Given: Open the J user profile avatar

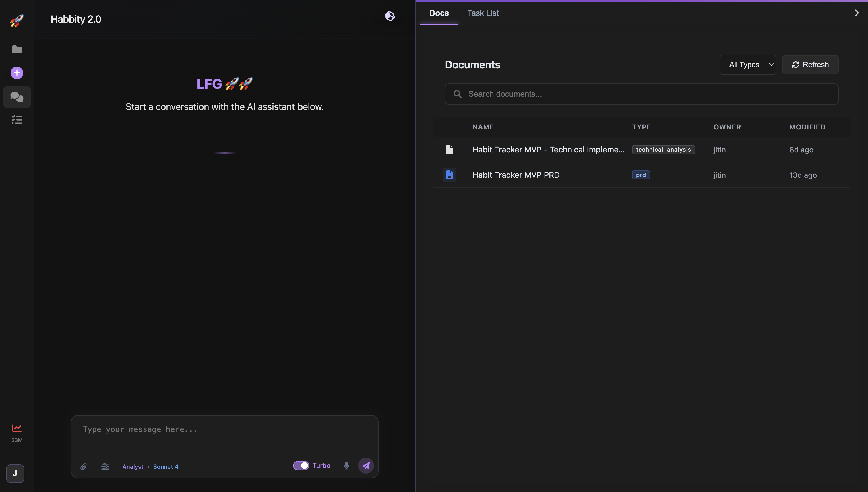Looking at the screenshot, I should click(15, 473).
